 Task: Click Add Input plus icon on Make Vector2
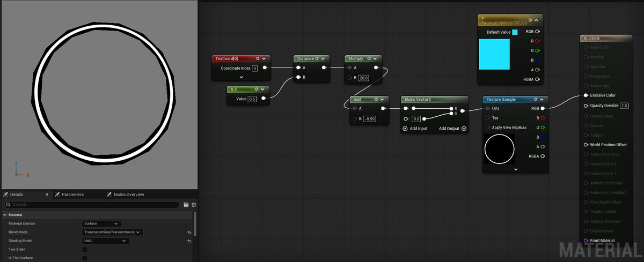405,129
